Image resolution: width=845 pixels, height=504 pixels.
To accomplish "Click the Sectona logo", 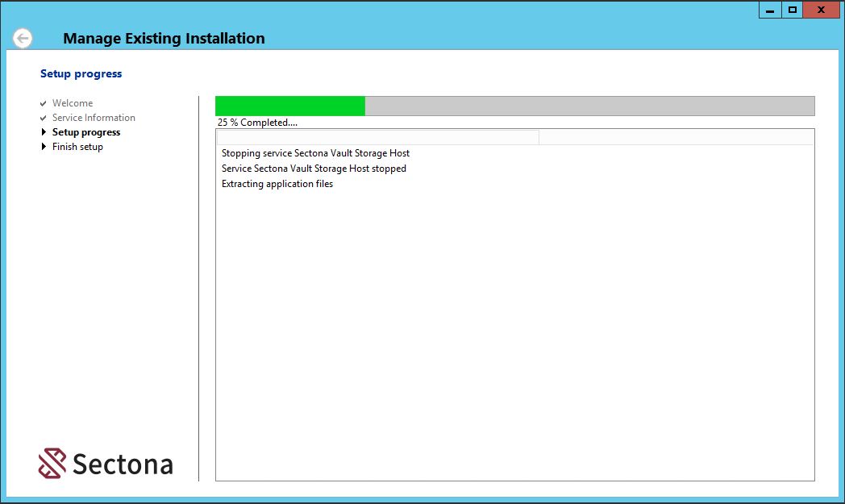I will (106, 464).
